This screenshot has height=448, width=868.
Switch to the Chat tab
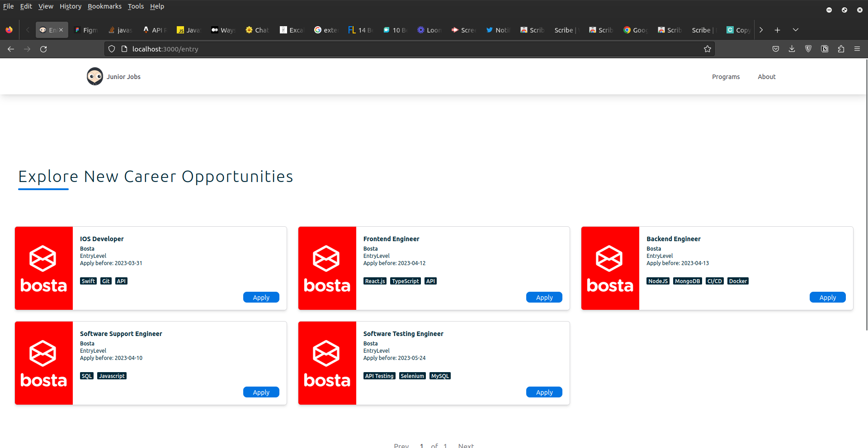point(257,30)
